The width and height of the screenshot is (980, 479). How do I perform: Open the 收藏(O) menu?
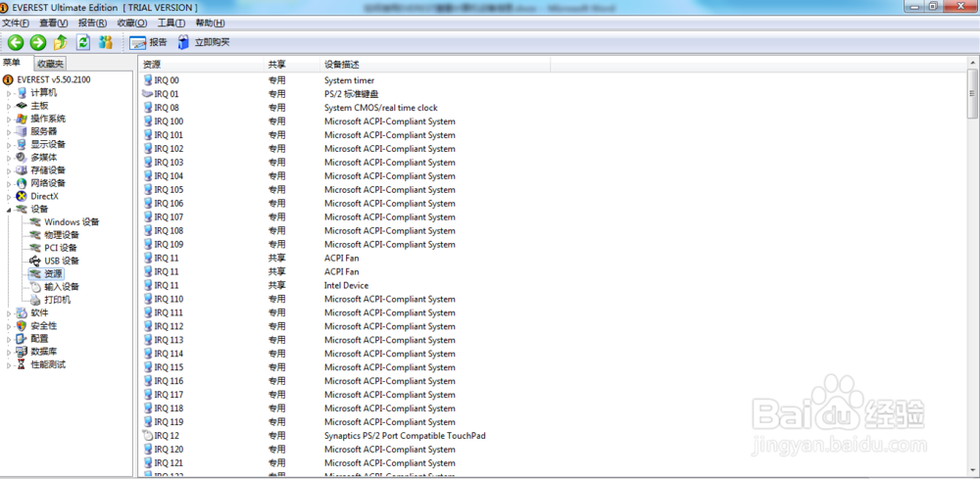point(132,24)
